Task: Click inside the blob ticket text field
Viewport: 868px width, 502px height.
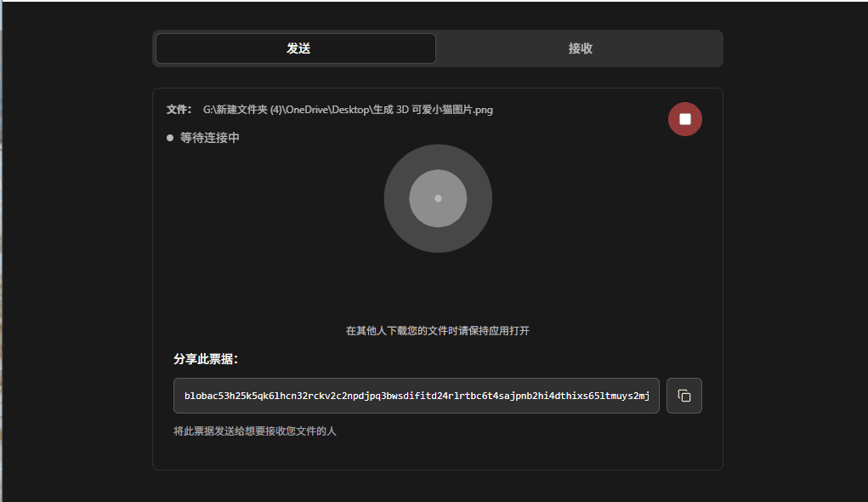Action: click(416, 396)
